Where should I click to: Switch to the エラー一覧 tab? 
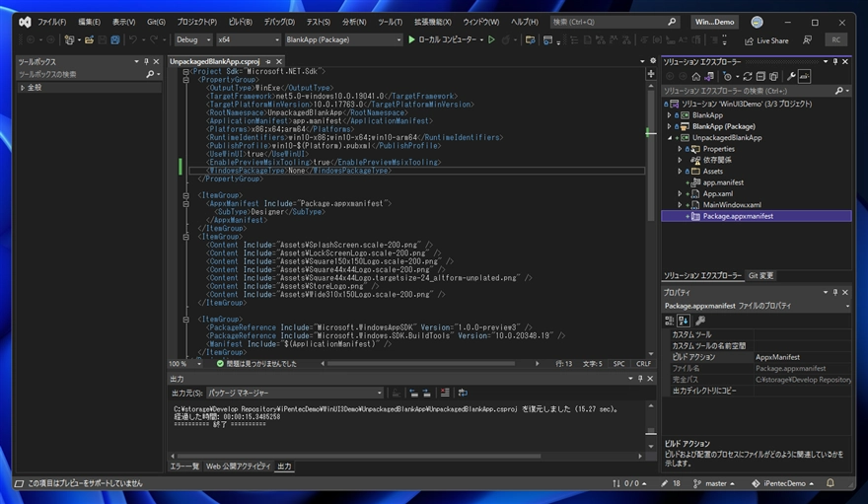[184, 467]
